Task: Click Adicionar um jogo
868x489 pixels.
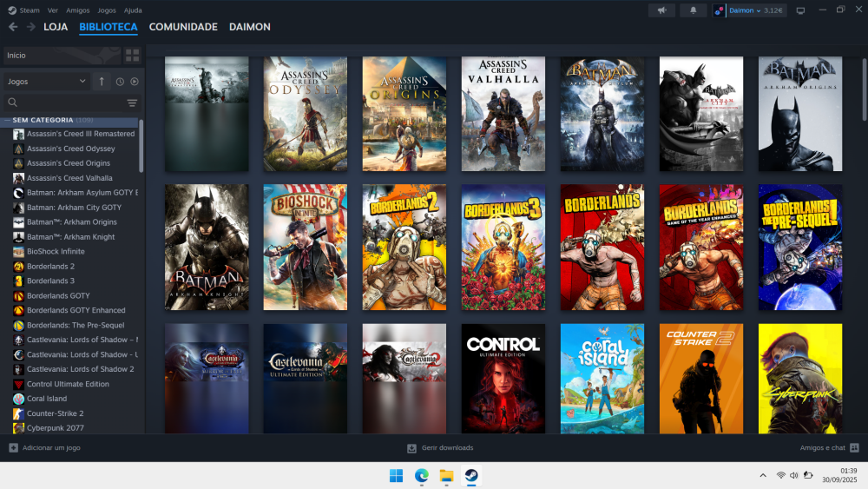Action: pyautogui.click(x=45, y=447)
